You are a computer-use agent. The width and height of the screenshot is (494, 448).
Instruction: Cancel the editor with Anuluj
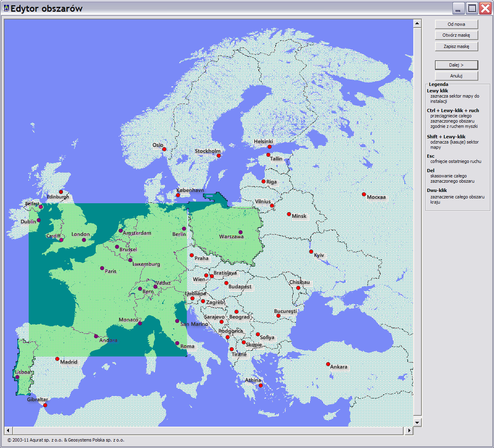456,76
